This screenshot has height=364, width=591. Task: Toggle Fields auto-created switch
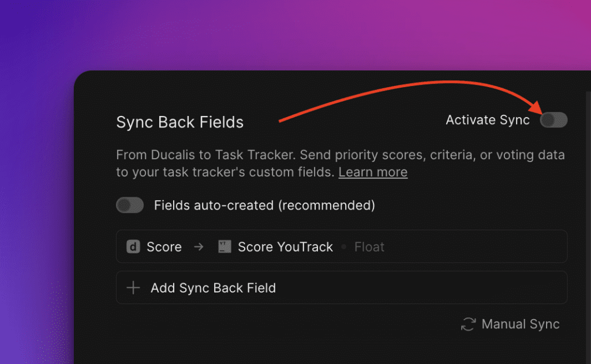pyautogui.click(x=130, y=205)
